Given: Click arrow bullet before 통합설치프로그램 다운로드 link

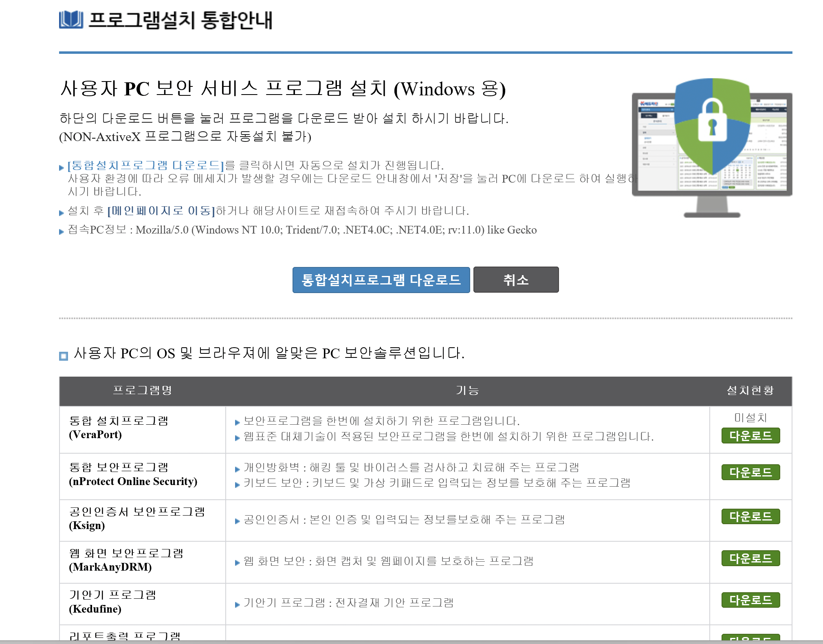Looking at the screenshot, I should click(62, 168).
